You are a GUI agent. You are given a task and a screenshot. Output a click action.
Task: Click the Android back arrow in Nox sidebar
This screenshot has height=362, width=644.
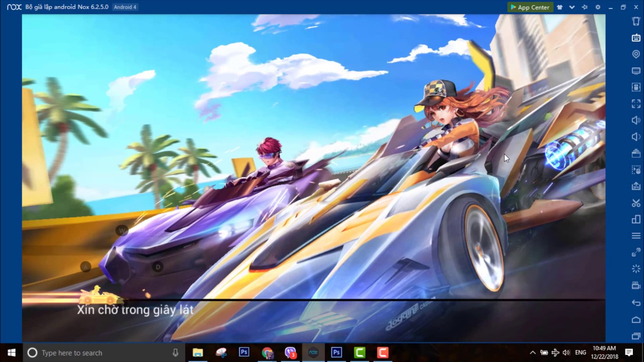click(x=636, y=303)
